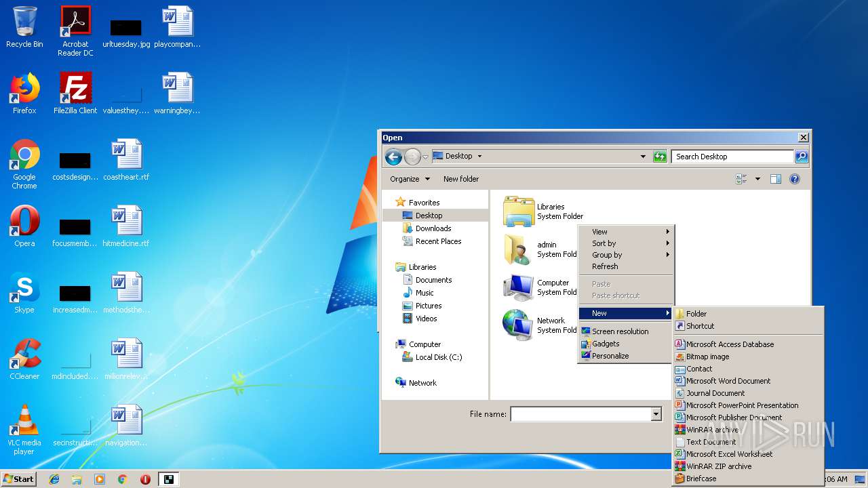Open Windows Explorer taskbar icon
The image size is (868, 488).
tap(77, 479)
